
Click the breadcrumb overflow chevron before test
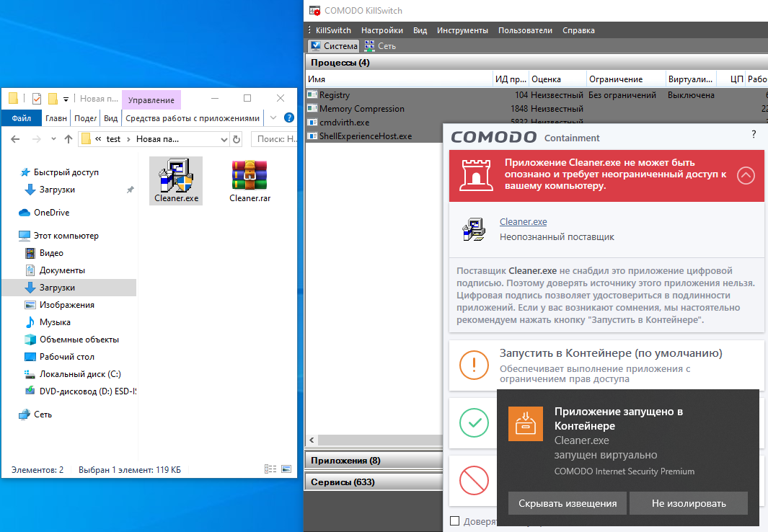98,139
